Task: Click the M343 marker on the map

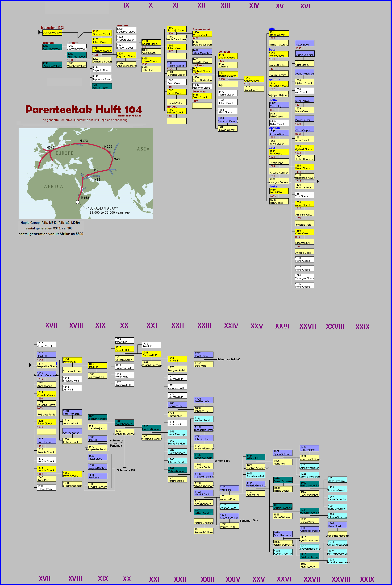Action: point(50,147)
